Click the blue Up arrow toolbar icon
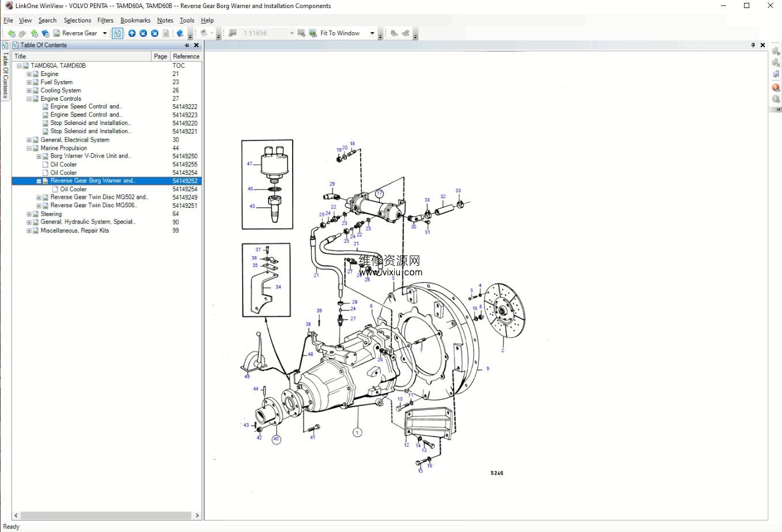The height and width of the screenshot is (532, 782). pyautogui.click(x=132, y=33)
